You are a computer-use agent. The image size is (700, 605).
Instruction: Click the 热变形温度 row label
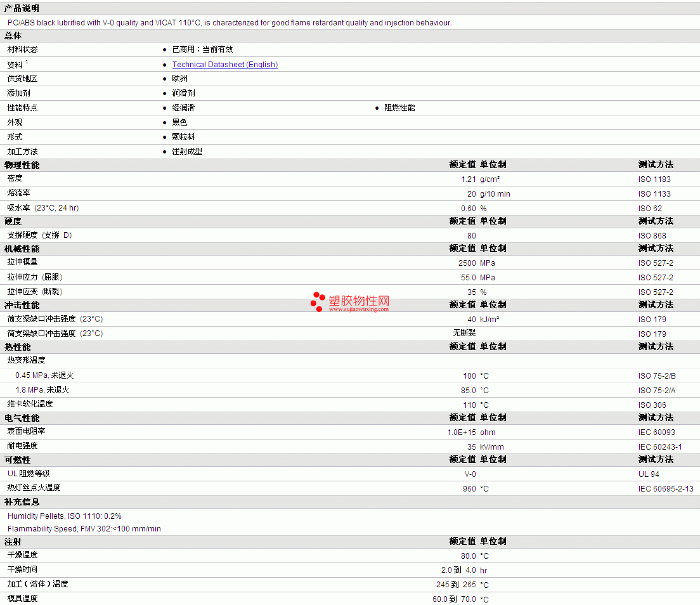tap(27, 360)
